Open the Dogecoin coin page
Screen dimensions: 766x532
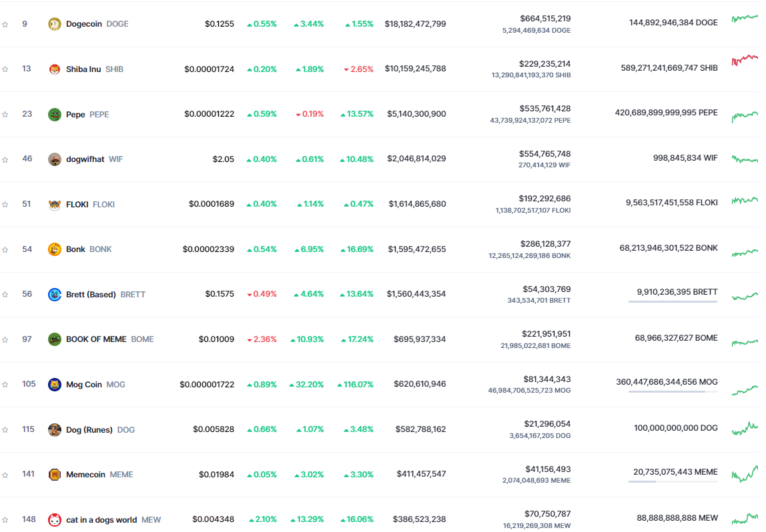(x=84, y=24)
